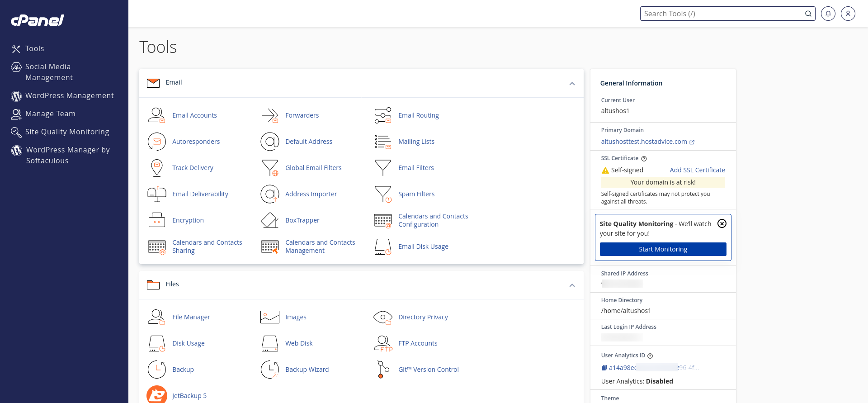Open the FTP Accounts icon
The image size is (868, 403).
382,343
